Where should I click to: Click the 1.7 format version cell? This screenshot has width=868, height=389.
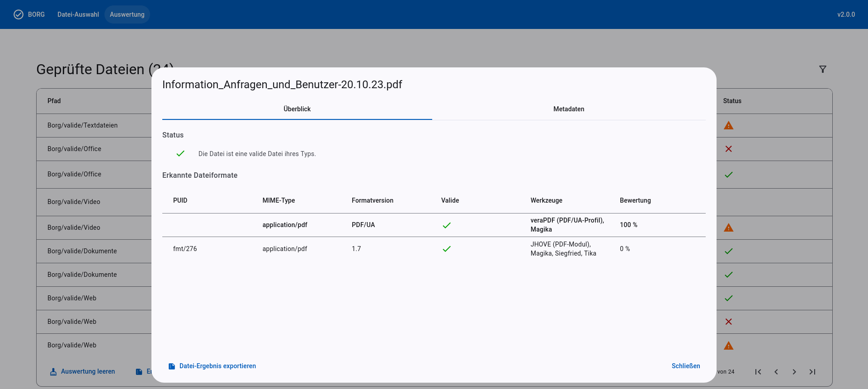356,249
